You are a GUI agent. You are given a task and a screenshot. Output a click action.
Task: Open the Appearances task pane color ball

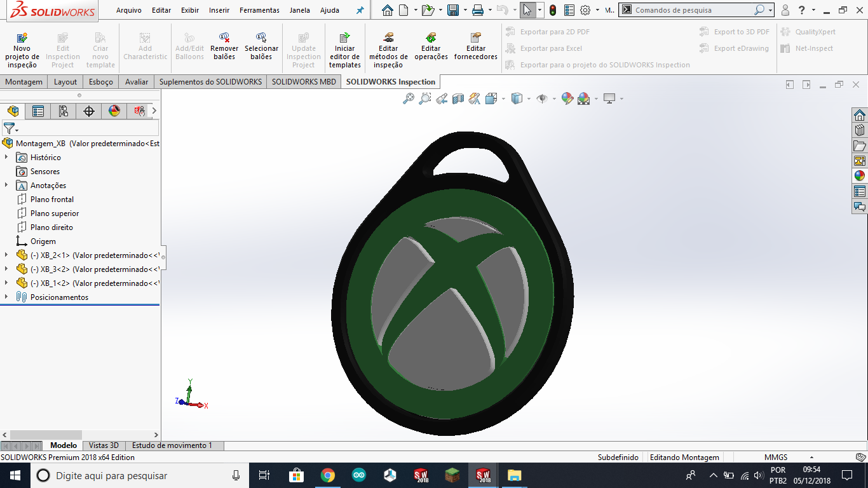pyautogui.click(x=860, y=176)
